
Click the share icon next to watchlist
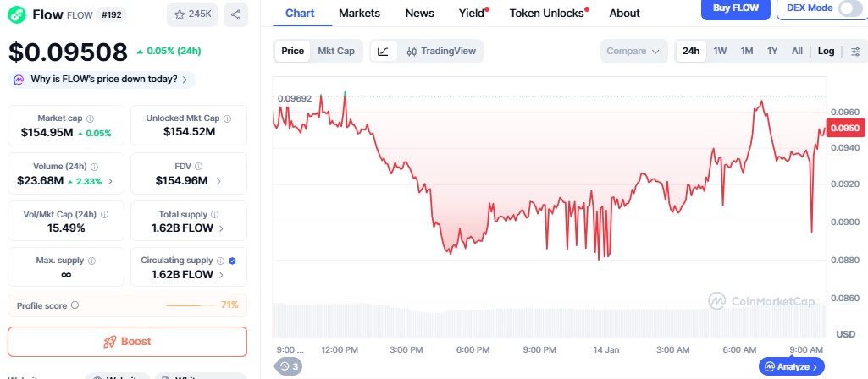235,14
